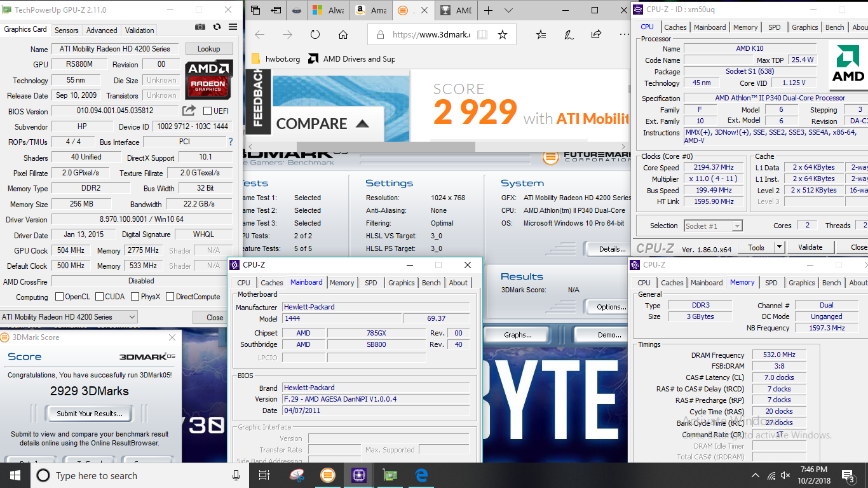The height and width of the screenshot is (488, 868).
Task: Expand Edge's tab preview chevron
Action: [x=508, y=10]
